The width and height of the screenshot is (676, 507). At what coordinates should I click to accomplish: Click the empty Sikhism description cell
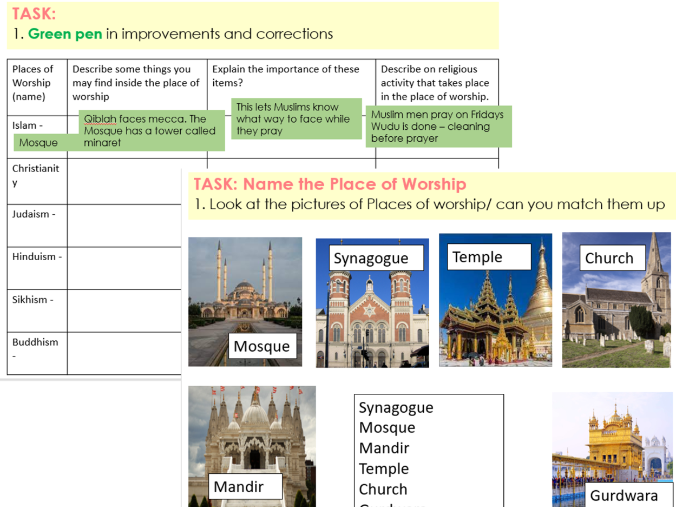(x=124, y=311)
